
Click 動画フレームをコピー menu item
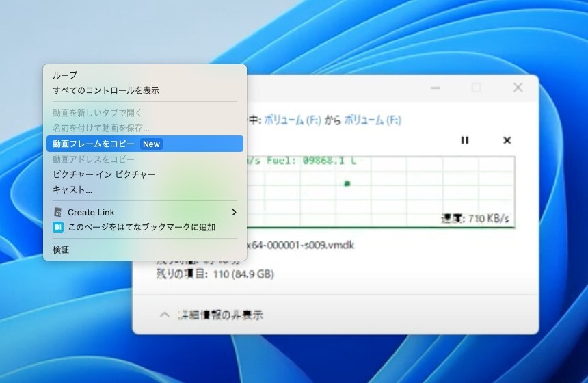pyautogui.click(x=145, y=144)
